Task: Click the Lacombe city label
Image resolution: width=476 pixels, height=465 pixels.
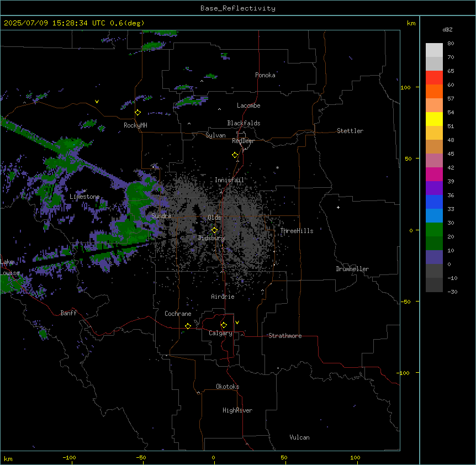Action: (248, 105)
